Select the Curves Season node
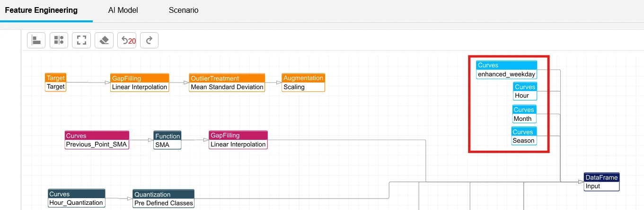Viewport: 644px width, 210px height. point(524,136)
